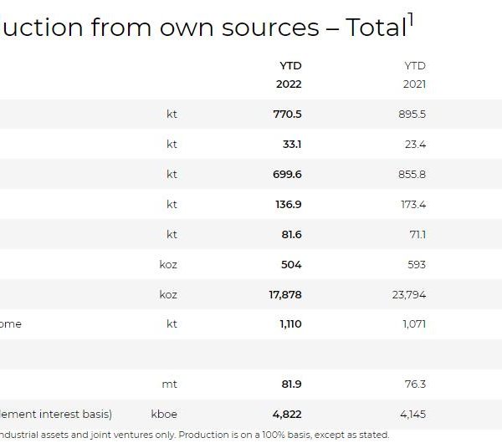Click the 770.5 value cell
Screen dimensions: 502x448
pyautogui.click(x=287, y=114)
